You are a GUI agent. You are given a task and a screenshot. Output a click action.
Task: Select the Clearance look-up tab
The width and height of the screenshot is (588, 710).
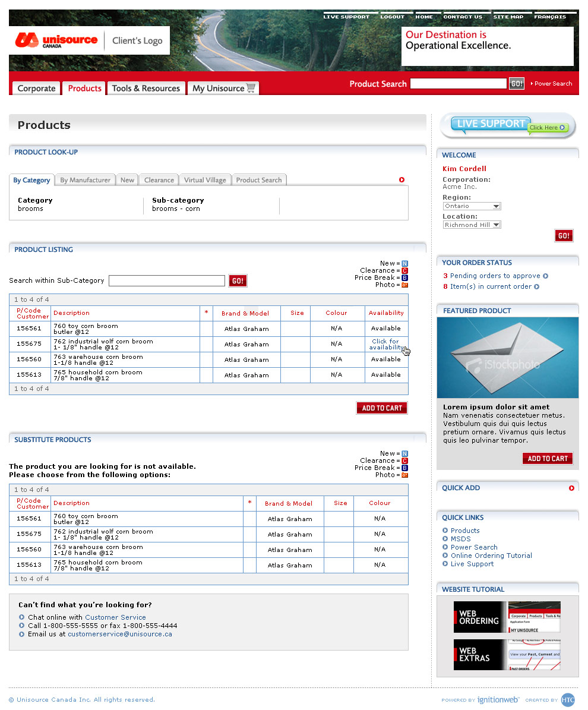(x=159, y=180)
